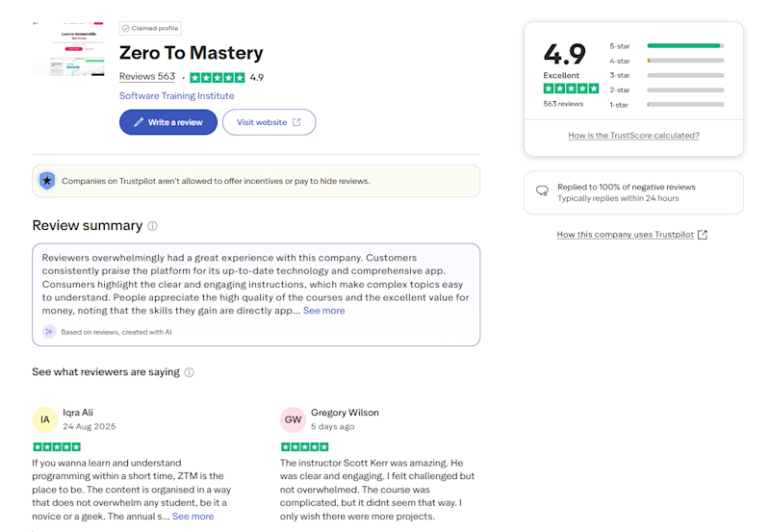Click the 5 days ago review date
Image resolution: width=770 pixels, height=532 pixels.
(332, 426)
